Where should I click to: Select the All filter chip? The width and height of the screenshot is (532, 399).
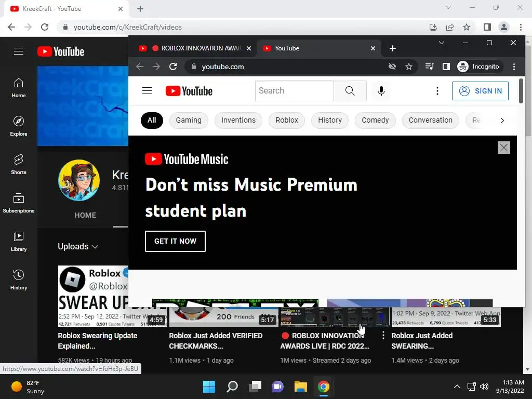152,121
